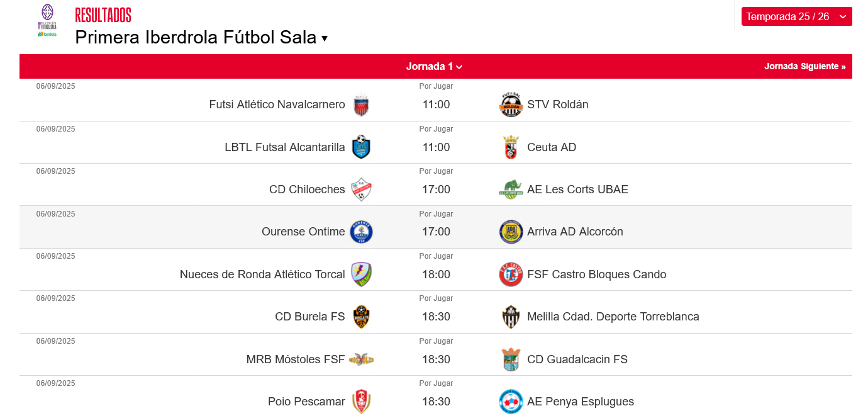This screenshot has width=868, height=418.
Task: Click the CD Burela FS badge
Action: click(x=361, y=317)
